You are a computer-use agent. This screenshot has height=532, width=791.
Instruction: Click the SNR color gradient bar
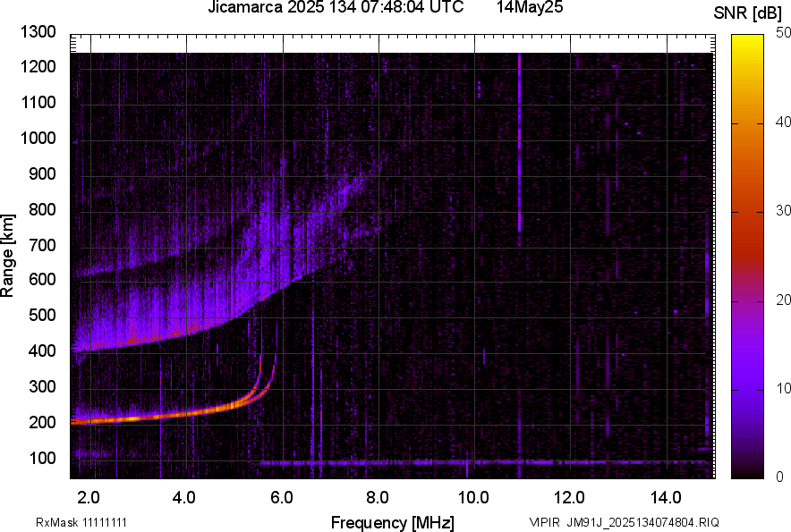tap(748, 257)
